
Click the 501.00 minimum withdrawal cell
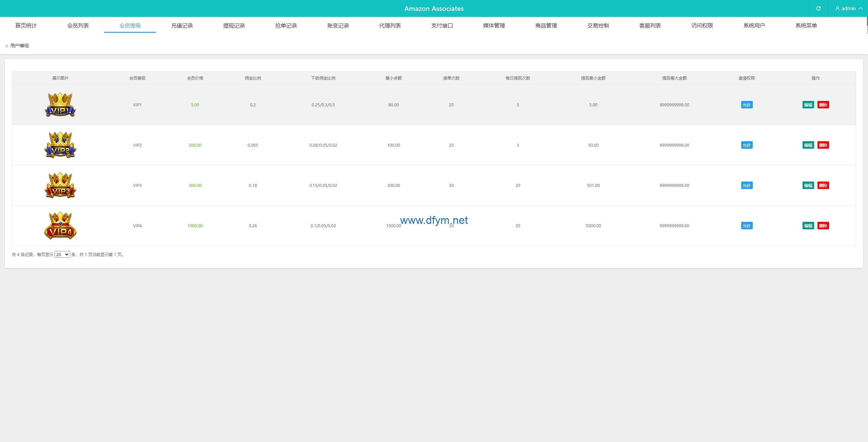tap(593, 185)
